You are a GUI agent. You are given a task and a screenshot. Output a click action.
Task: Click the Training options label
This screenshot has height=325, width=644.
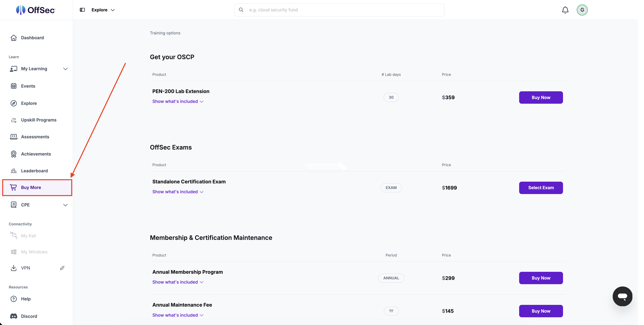(x=165, y=33)
